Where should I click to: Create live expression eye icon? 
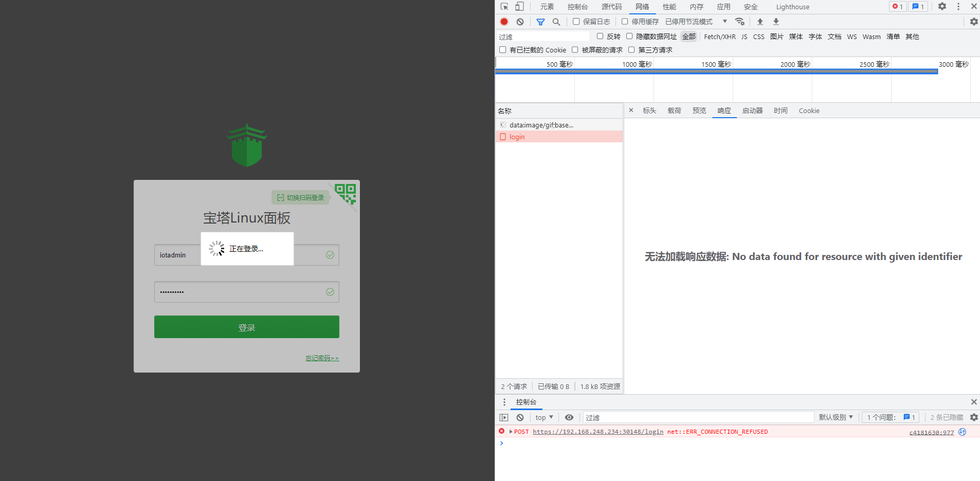coord(569,417)
